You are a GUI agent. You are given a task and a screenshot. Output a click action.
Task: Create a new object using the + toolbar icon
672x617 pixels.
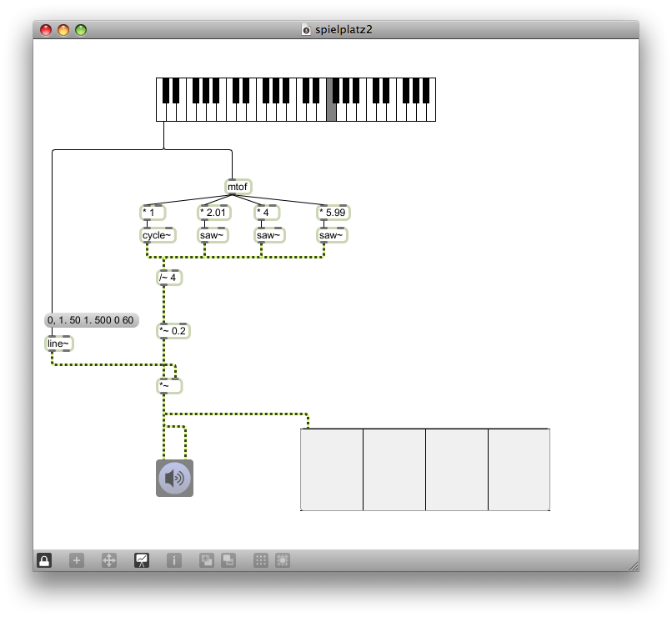point(76,560)
